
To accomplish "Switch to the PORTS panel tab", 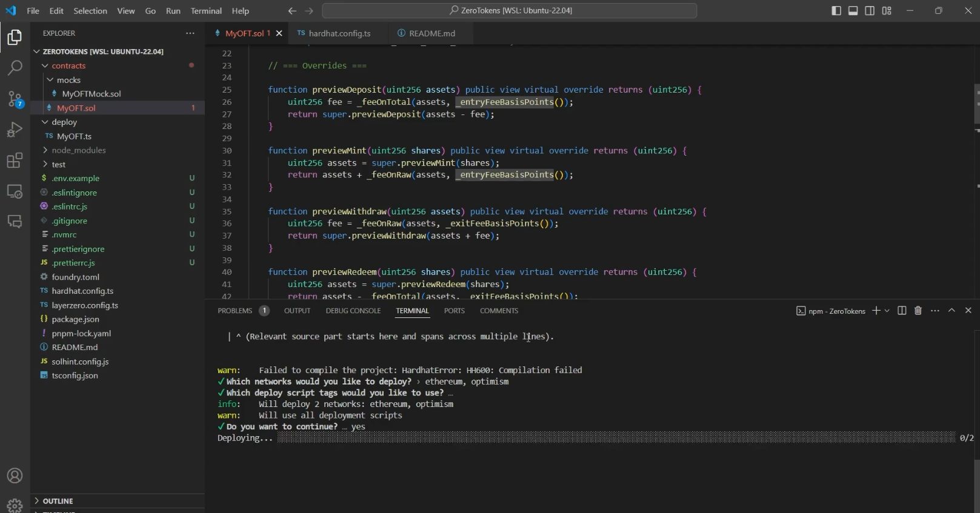I will point(454,311).
